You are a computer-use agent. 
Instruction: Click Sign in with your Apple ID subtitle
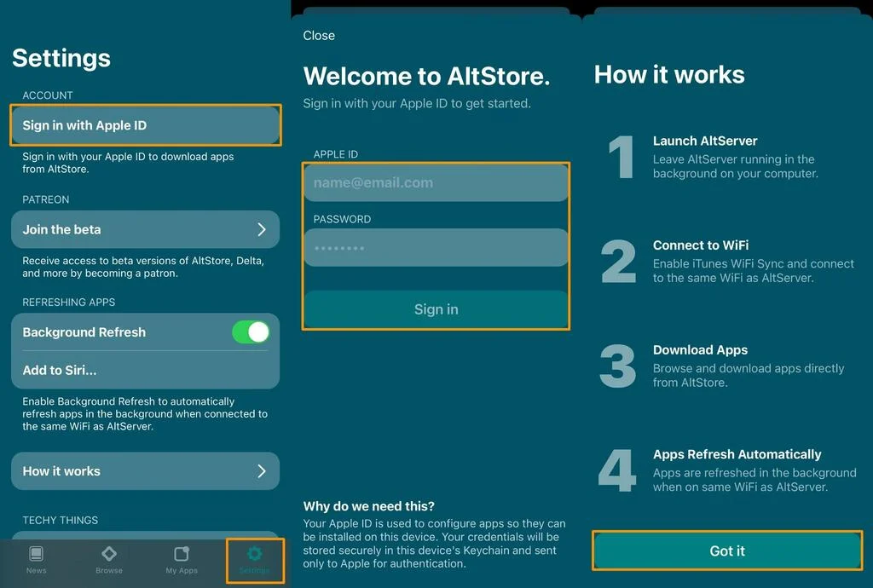pyautogui.click(x=417, y=103)
